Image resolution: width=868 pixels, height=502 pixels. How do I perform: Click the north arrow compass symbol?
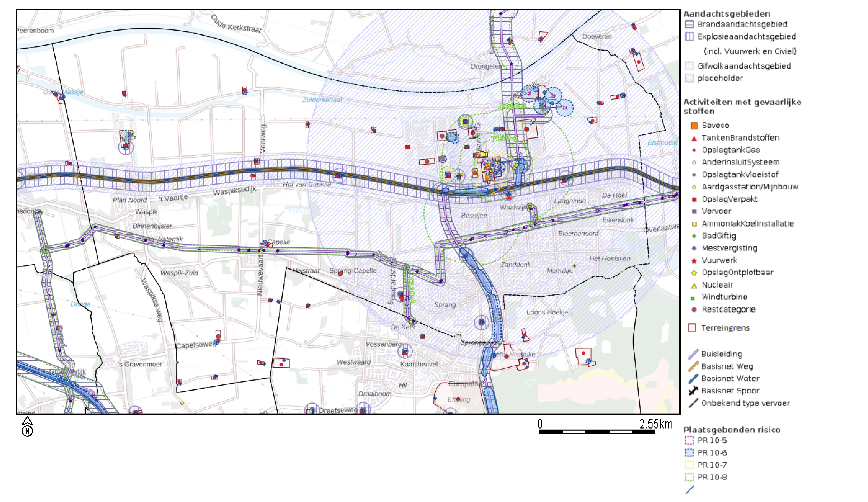[x=27, y=426]
